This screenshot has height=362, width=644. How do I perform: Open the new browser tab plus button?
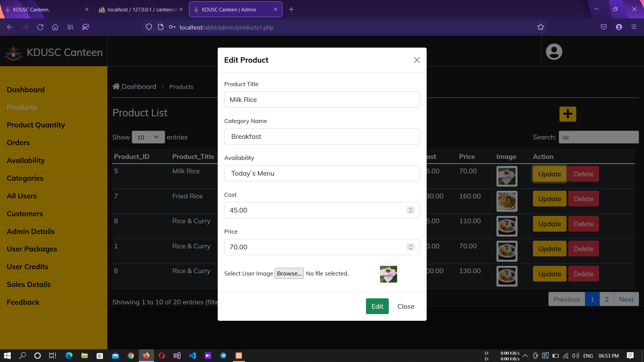click(x=291, y=9)
